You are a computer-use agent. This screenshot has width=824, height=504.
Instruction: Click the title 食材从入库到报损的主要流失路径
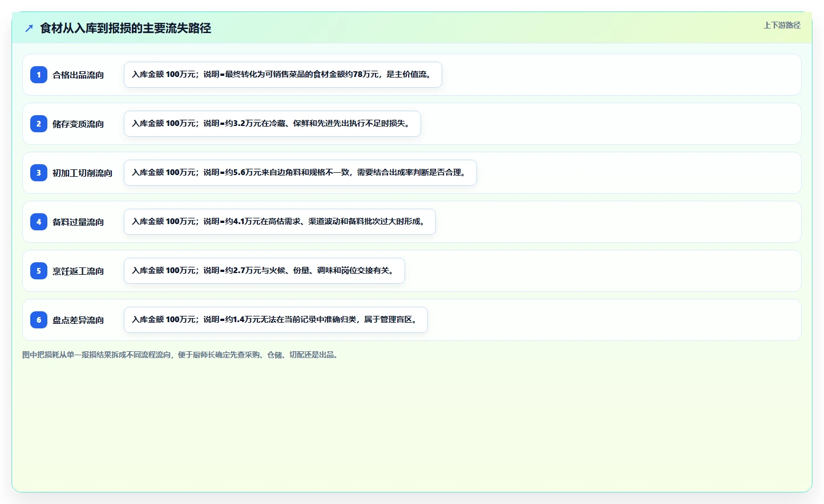(x=126, y=28)
